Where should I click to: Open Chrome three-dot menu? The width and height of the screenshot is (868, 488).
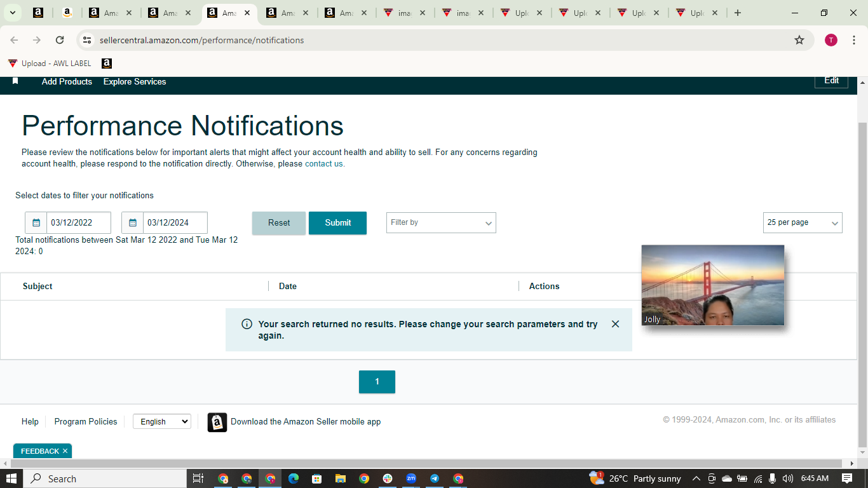854,40
